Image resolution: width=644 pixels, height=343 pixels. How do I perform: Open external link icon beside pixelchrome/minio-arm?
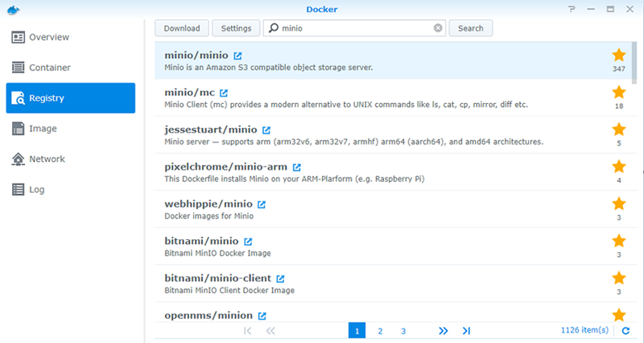pyautogui.click(x=297, y=167)
